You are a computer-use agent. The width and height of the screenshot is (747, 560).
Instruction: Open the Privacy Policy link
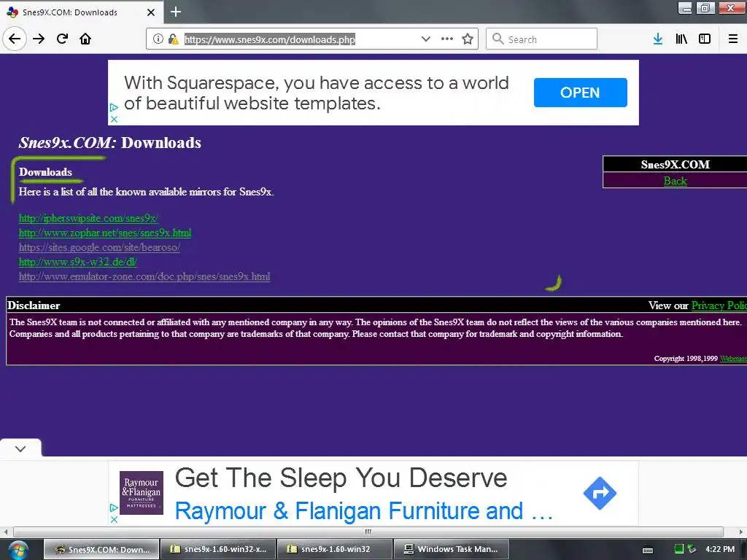click(719, 306)
